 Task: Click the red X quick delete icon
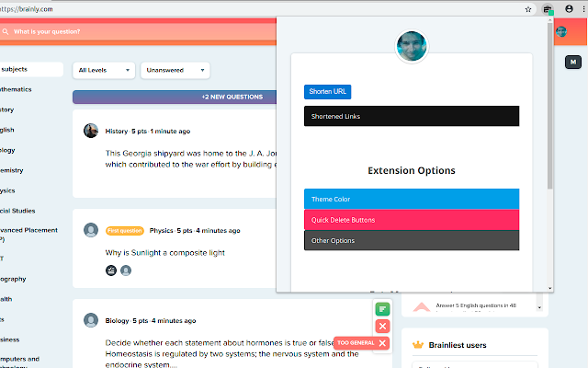(x=382, y=327)
